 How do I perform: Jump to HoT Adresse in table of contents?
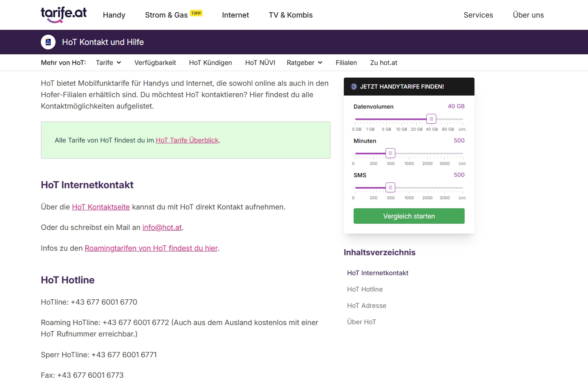pos(366,305)
